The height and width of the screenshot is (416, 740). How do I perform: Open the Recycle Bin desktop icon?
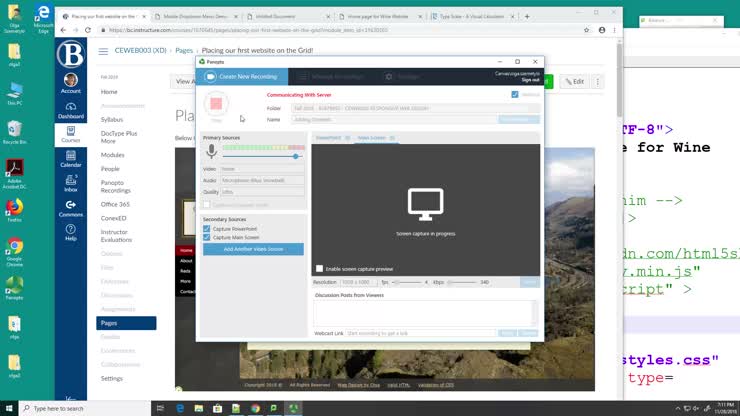(x=14, y=132)
